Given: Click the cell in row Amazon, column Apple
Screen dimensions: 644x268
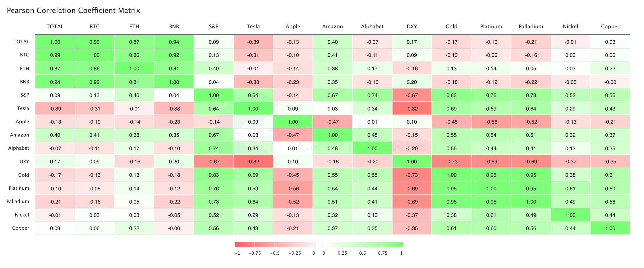Looking at the screenshot, I should click(293, 135).
